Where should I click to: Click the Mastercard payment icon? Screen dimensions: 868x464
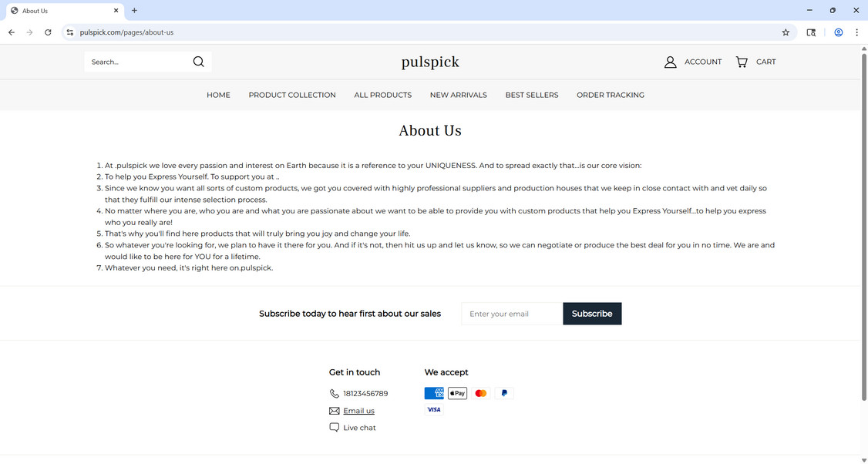tap(480, 393)
